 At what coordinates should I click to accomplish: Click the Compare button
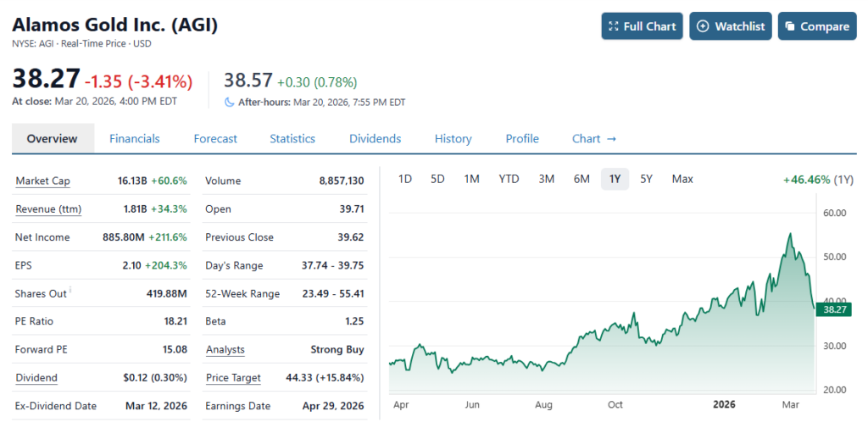pos(816,26)
